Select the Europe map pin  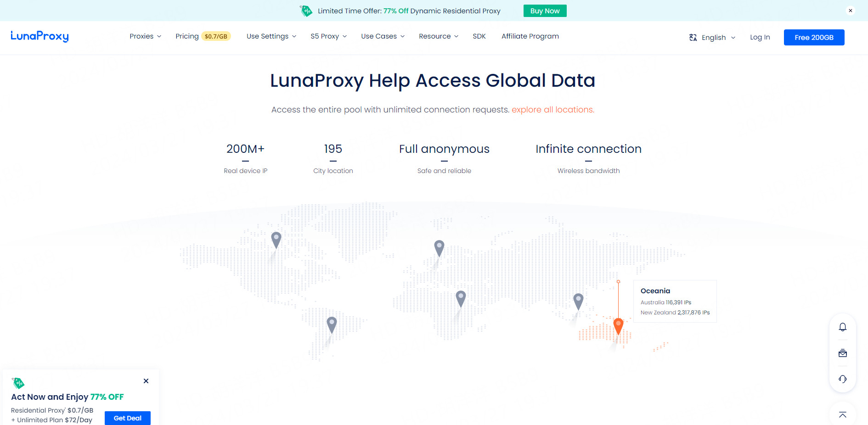439,248
